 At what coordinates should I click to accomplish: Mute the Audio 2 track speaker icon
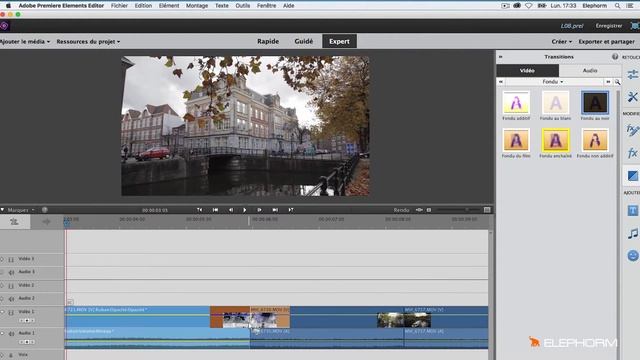pyautogui.click(x=11, y=299)
